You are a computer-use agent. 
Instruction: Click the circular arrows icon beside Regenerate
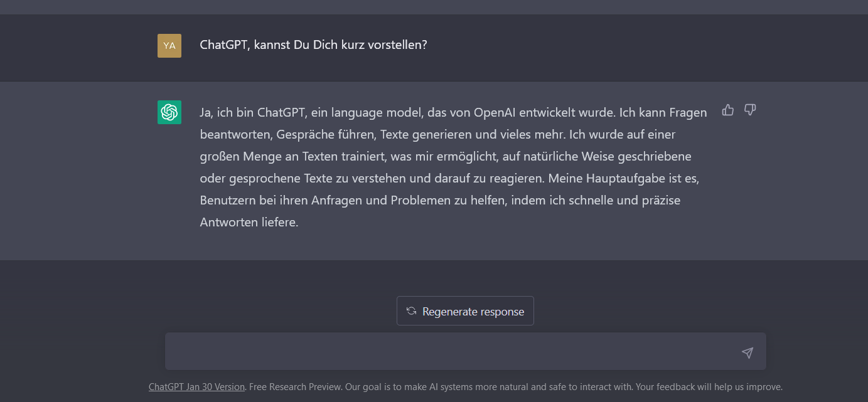pyautogui.click(x=412, y=311)
